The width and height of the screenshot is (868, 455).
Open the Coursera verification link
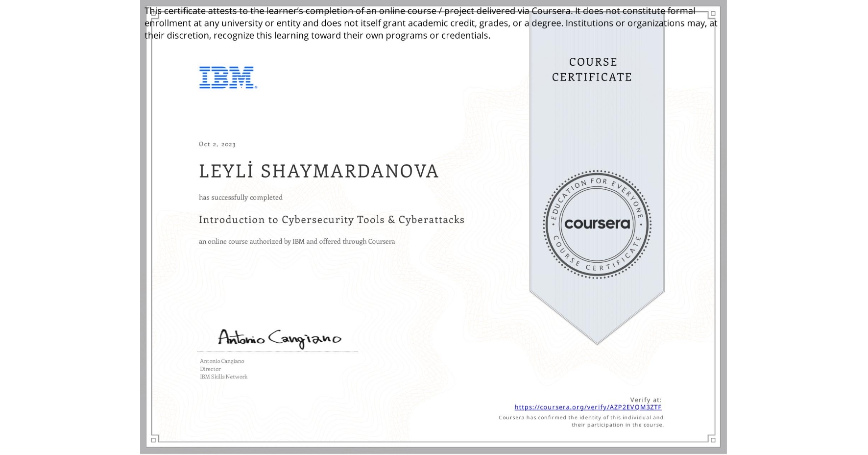click(x=588, y=407)
